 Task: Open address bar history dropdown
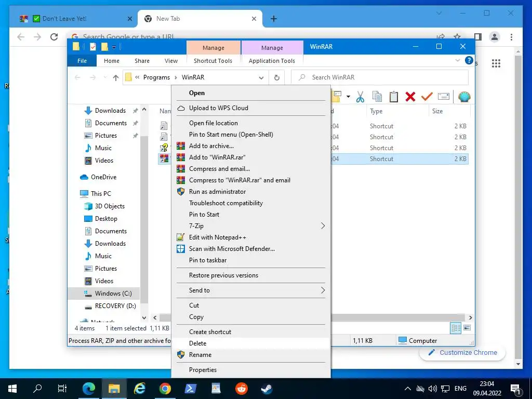pyautogui.click(x=261, y=78)
